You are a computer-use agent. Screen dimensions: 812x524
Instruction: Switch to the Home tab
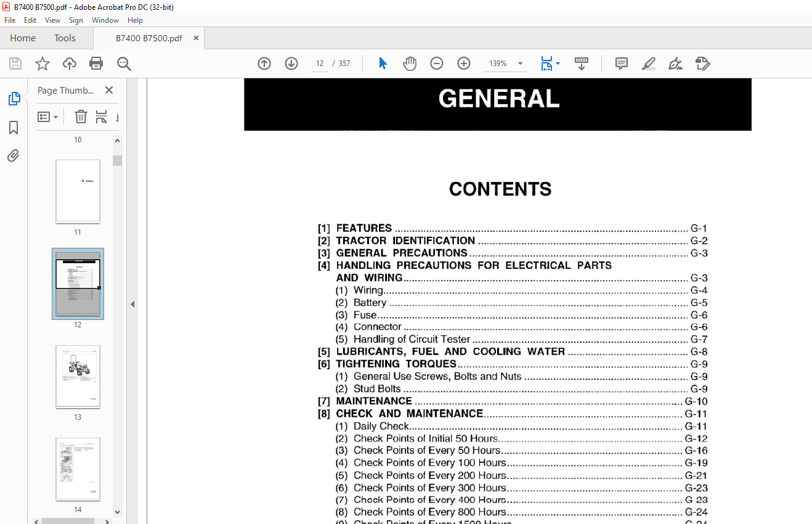(x=23, y=38)
